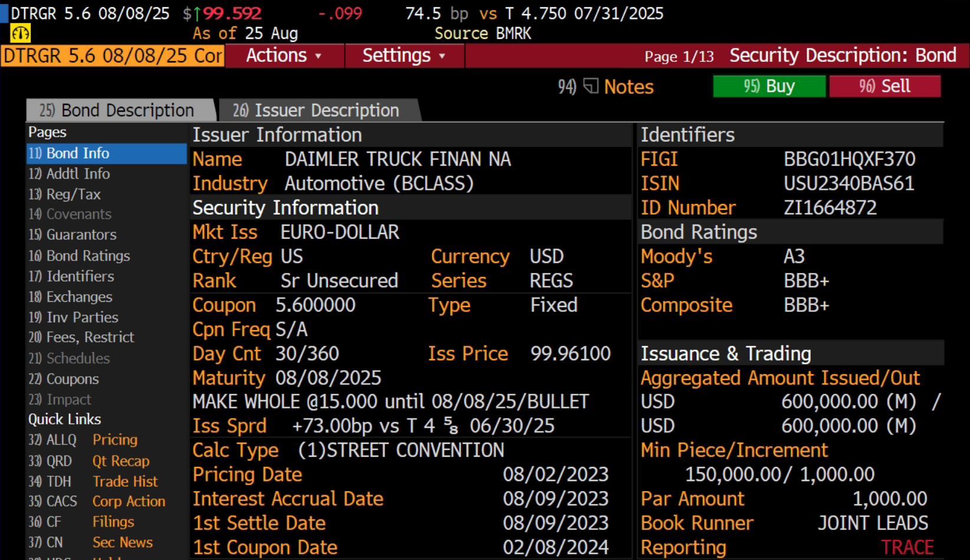Click the Min Piece/Increment 150,000.00/ 1,000.00 value
The height and width of the screenshot is (560, 970).
pos(780,474)
